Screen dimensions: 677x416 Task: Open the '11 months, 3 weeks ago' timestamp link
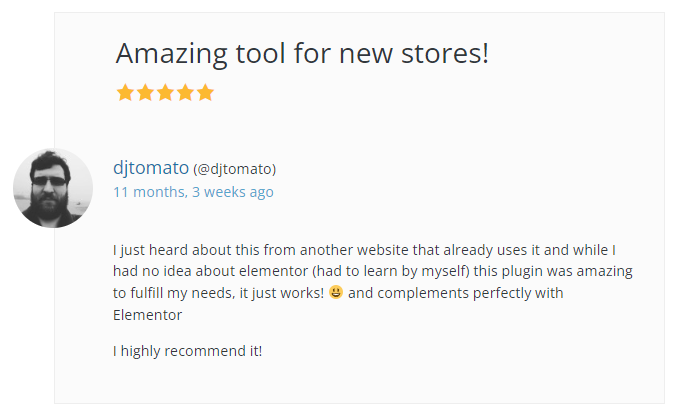click(x=193, y=191)
